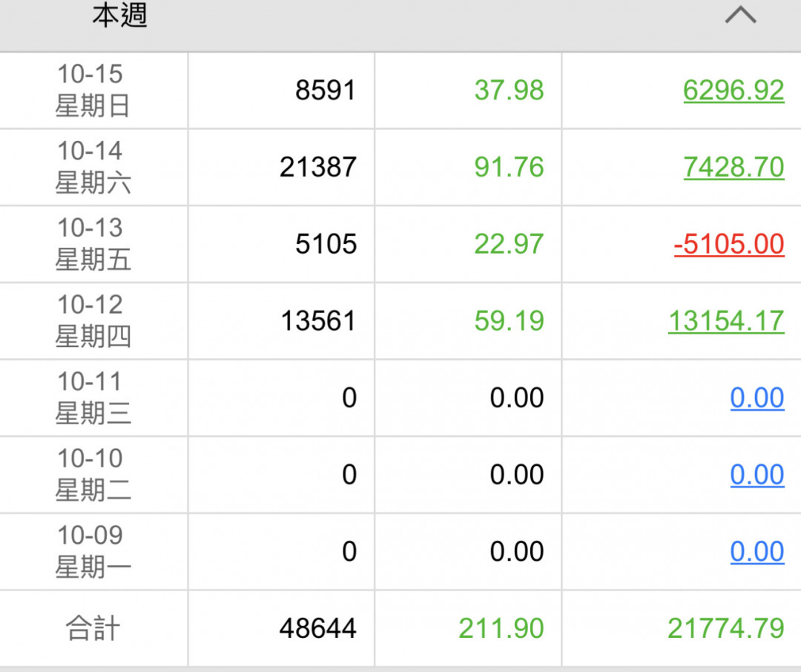Open the 0.00 link for 10-11
This screenshot has height=672, width=801.
click(x=757, y=398)
